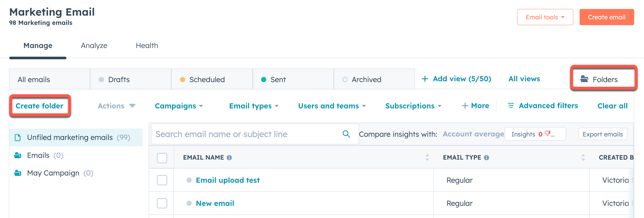Expand the Actions dropdown
The width and height of the screenshot is (644, 218).
[x=116, y=106]
